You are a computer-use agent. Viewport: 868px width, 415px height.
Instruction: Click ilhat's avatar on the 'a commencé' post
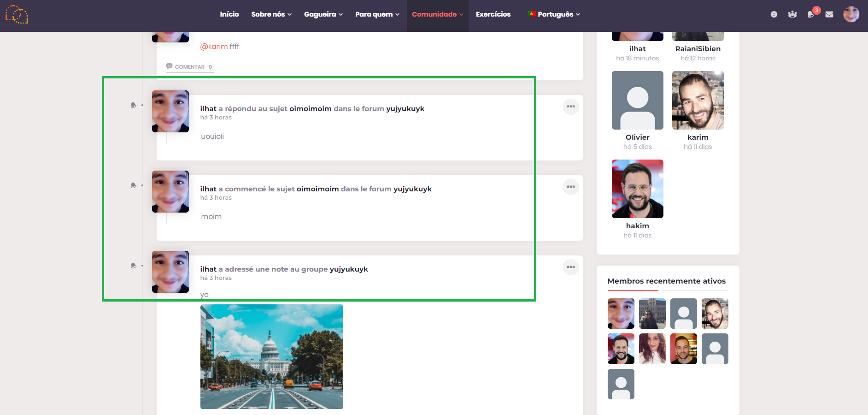coord(170,191)
